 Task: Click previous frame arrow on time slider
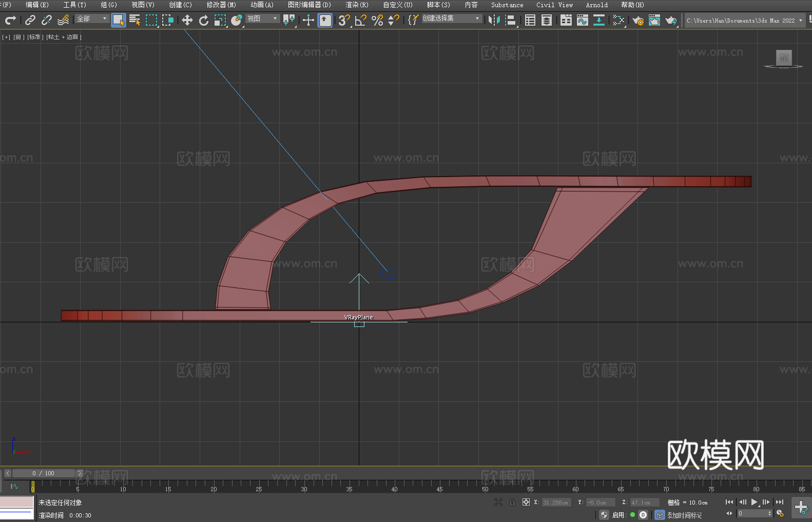pos(8,473)
